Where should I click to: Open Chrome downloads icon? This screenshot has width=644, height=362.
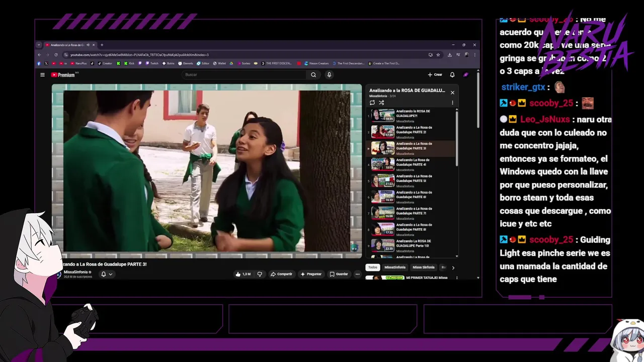(x=449, y=55)
